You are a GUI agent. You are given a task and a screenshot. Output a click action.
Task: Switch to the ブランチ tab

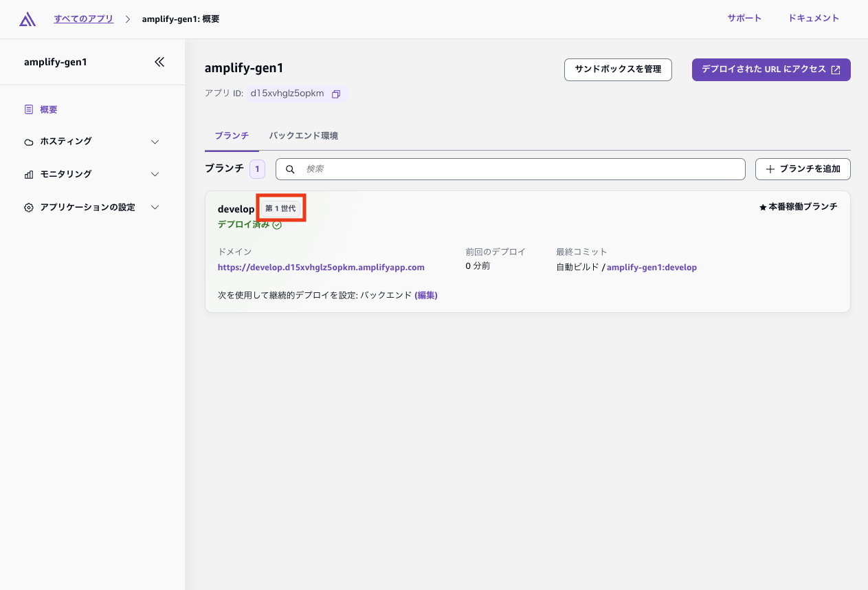coord(232,136)
